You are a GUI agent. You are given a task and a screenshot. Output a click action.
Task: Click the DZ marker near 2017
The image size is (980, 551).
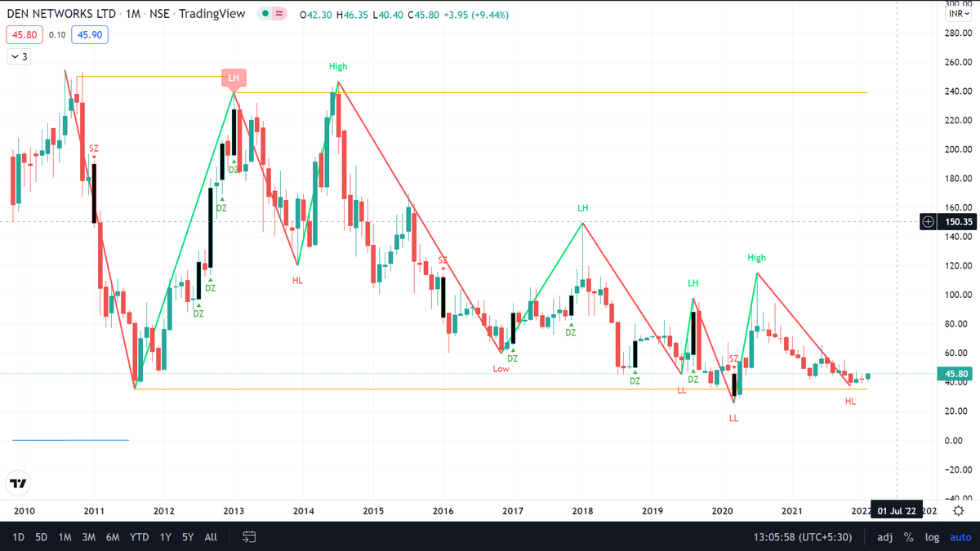(512, 358)
